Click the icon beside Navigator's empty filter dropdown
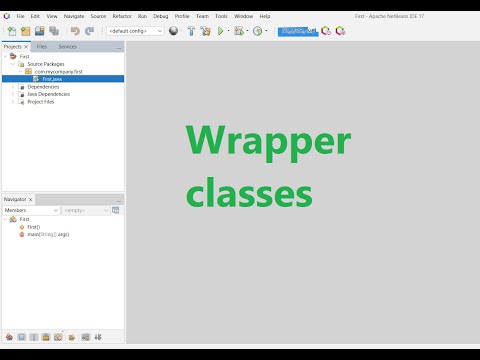Screen dimensions: 480x360 [116, 210]
